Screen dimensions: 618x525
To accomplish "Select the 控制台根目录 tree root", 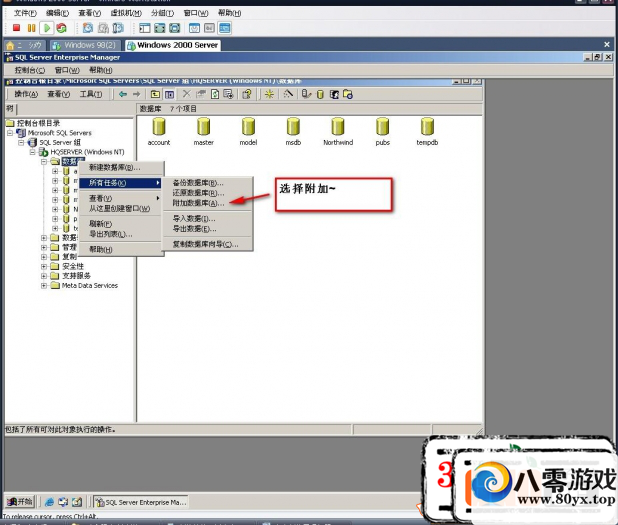I will point(38,123).
